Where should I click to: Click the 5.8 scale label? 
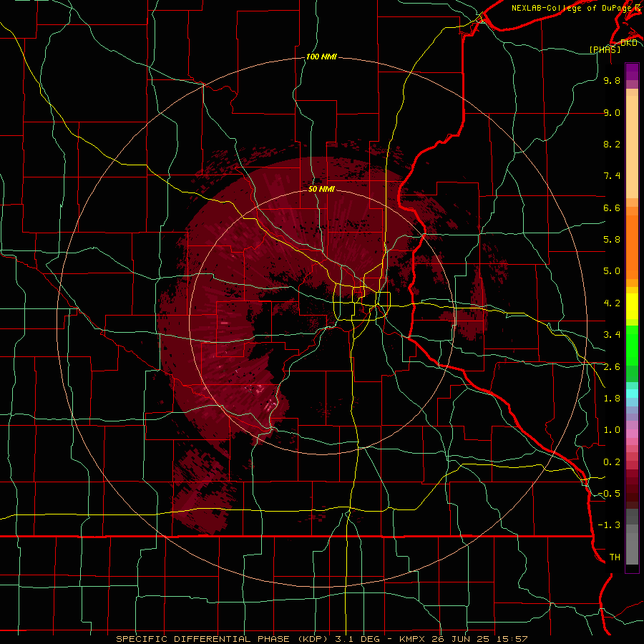coord(612,240)
